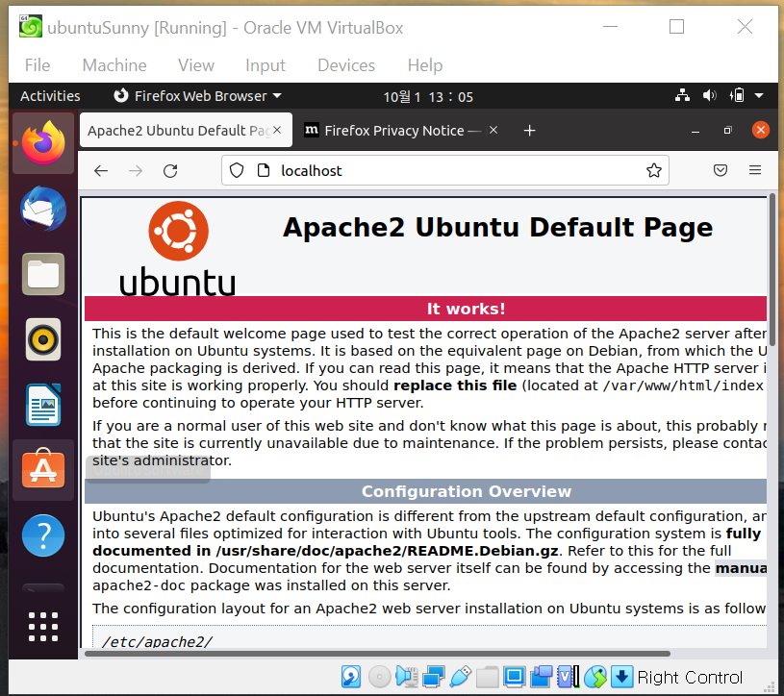The image size is (784, 696).
Task: Click the 'It works!' banner
Action: pyautogui.click(x=425, y=309)
